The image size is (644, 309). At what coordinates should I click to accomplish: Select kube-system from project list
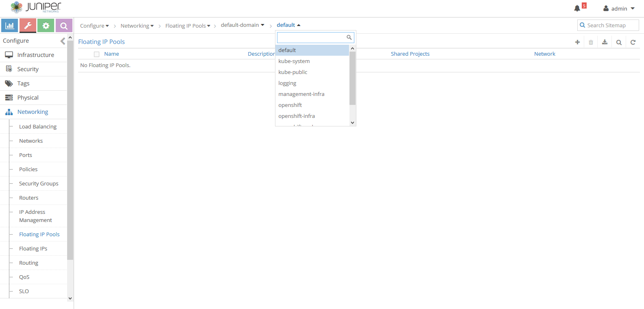tap(312, 61)
